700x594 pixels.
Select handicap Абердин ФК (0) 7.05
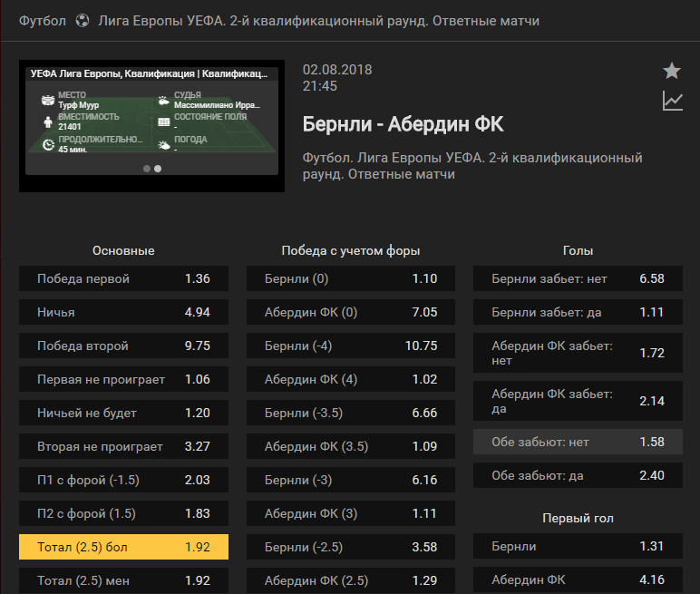click(351, 312)
